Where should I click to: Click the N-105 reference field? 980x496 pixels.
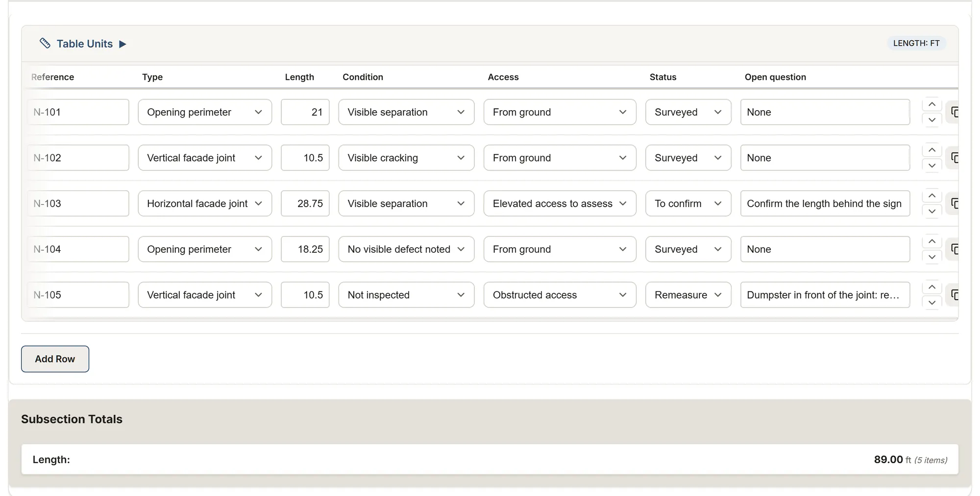click(78, 295)
